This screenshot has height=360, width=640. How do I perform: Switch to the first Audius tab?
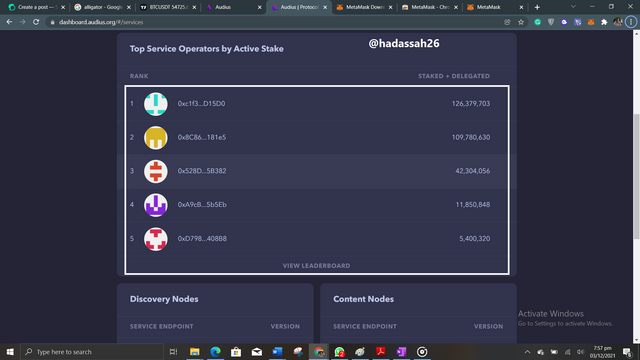(x=232, y=7)
